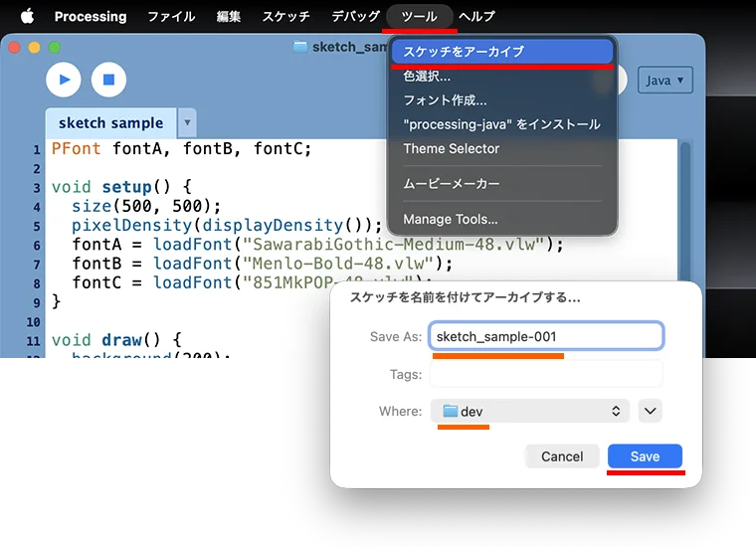Click the Tags input field
The image size is (756, 547).
(546, 374)
